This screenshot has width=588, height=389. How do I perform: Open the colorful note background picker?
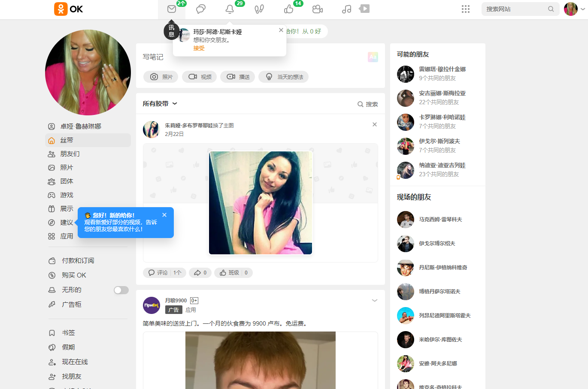coord(373,57)
